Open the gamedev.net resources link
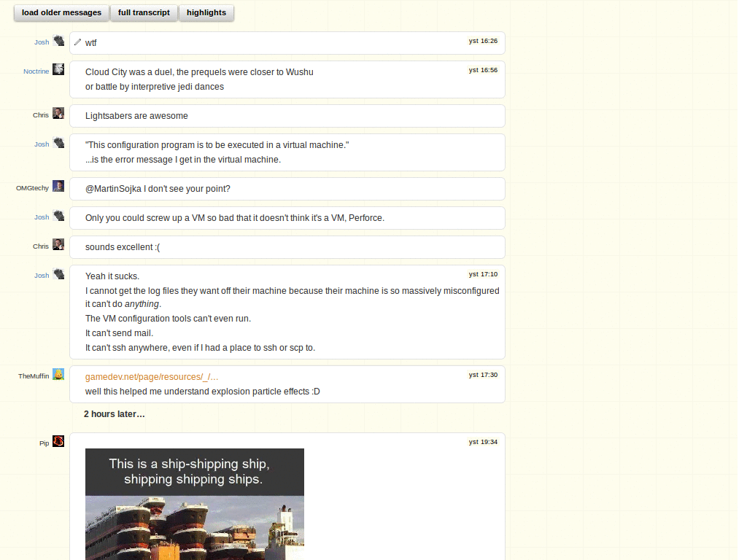 (152, 377)
